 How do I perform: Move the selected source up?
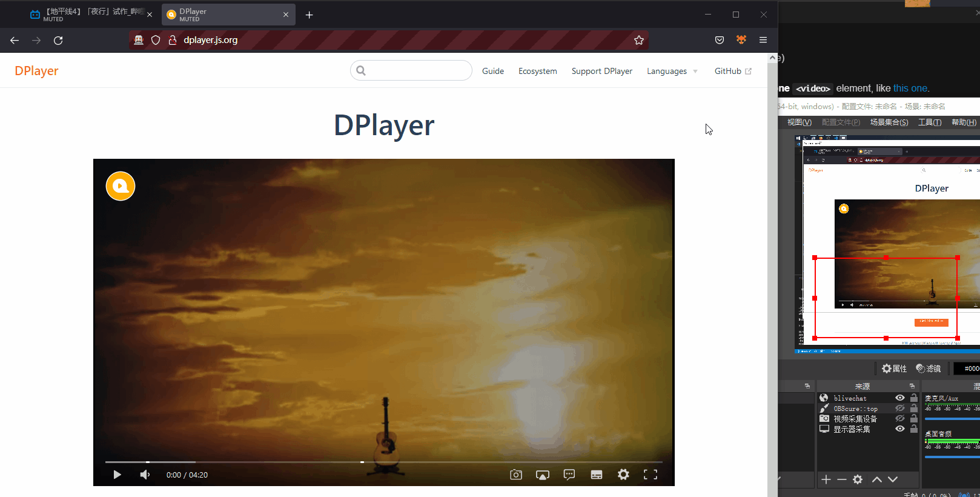tap(877, 479)
